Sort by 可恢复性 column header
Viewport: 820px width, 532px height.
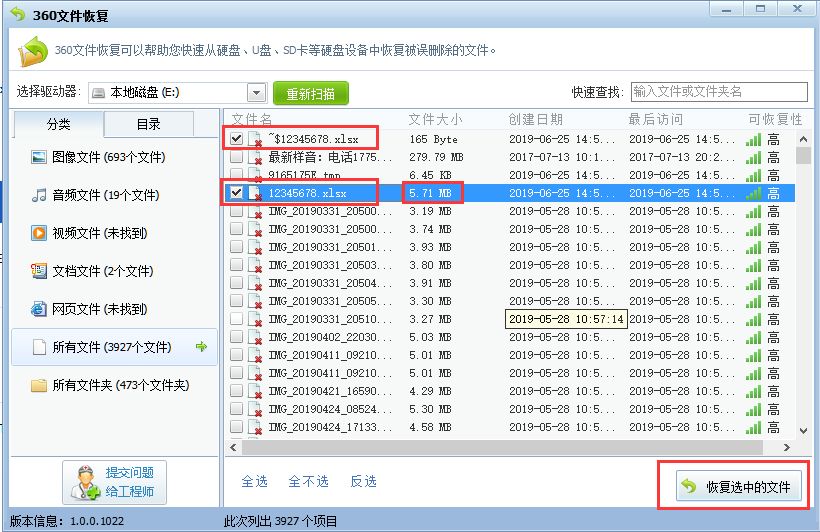click(x=775, y=120)
